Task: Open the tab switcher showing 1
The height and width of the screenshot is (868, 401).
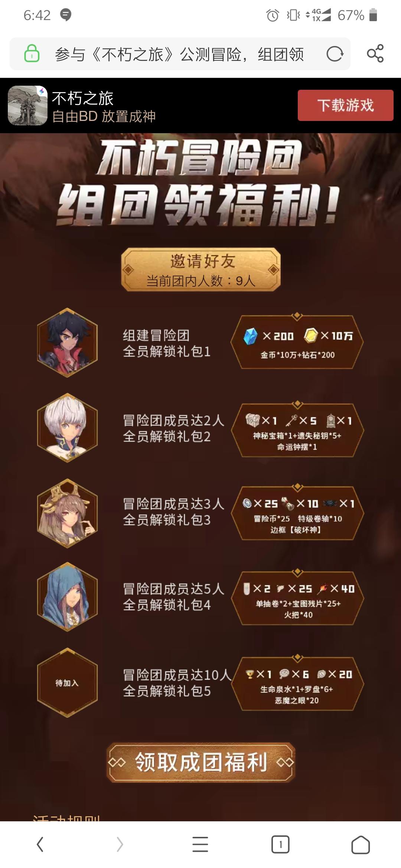Action: (280, 845)
